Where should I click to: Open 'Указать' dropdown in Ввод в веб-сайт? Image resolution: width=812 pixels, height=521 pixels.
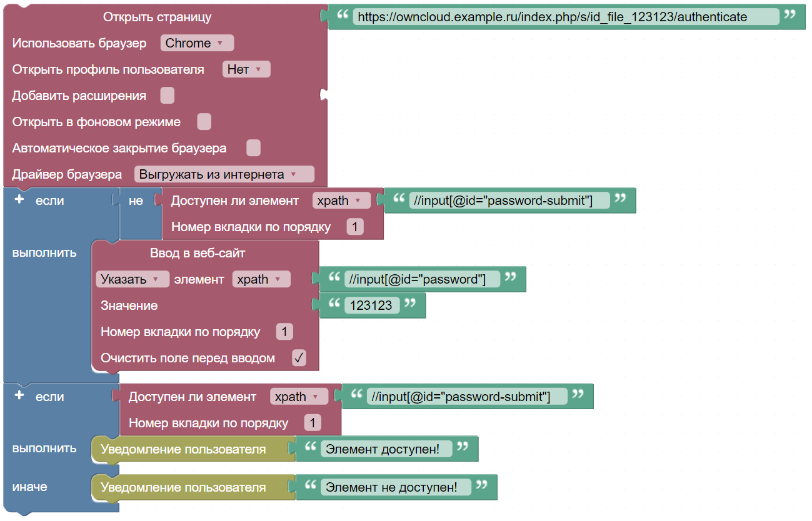click(x=133, y=279)
